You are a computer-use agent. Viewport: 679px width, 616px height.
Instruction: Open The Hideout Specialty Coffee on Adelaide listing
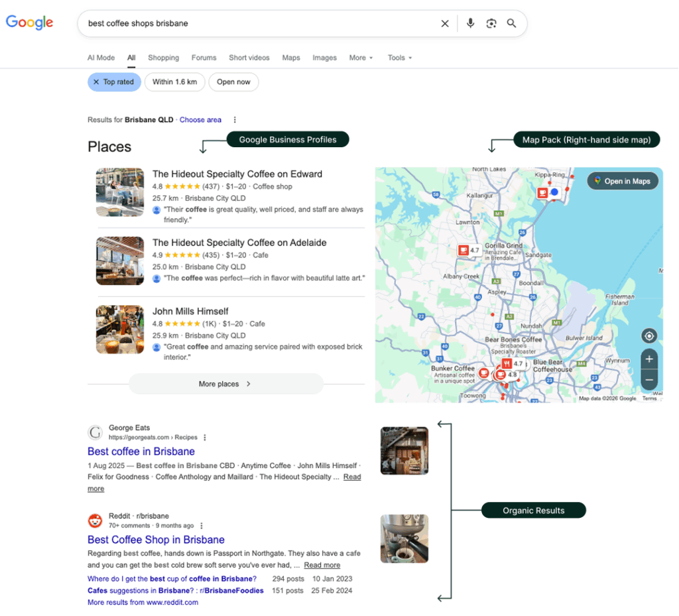[x=239, y=243]
